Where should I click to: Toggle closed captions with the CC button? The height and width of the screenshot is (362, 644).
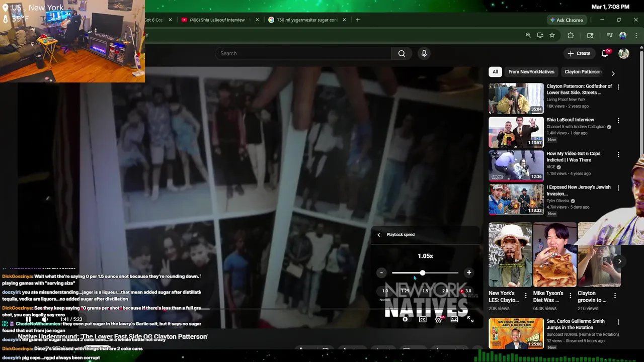pyautogui.click(x=423, y=319)
